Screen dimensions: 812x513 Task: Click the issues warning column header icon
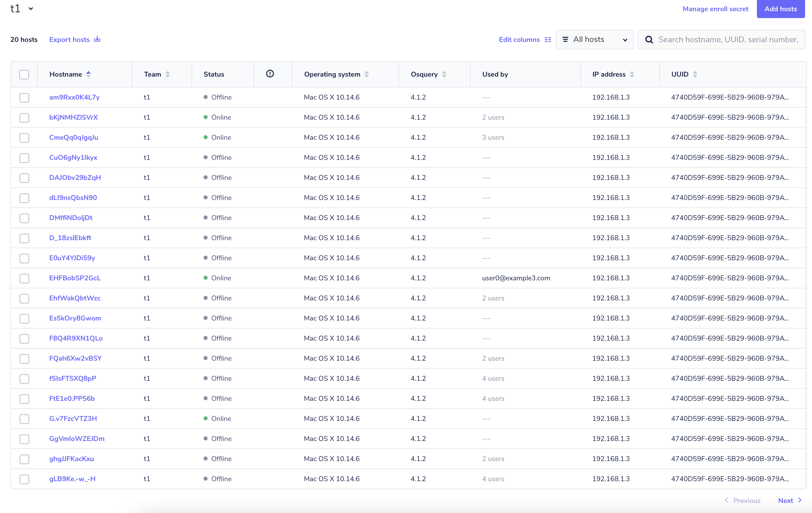click(270, 73)
